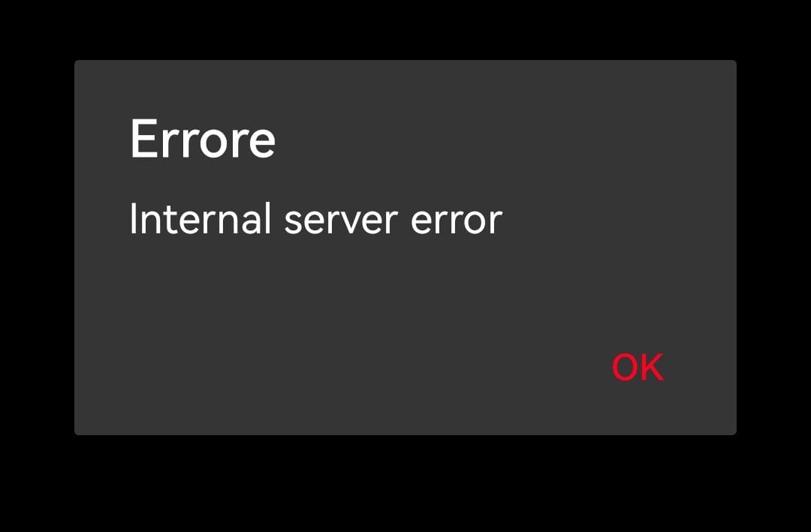Dismiss the Errore dialog with OK
The height and width of the screenshot is (532, 811).
click(638, 368)
